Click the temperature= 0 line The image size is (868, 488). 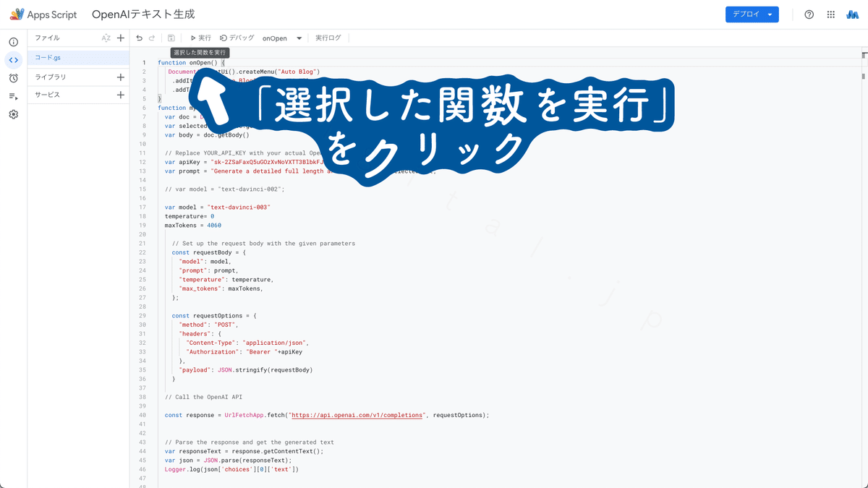coord(190,216)
